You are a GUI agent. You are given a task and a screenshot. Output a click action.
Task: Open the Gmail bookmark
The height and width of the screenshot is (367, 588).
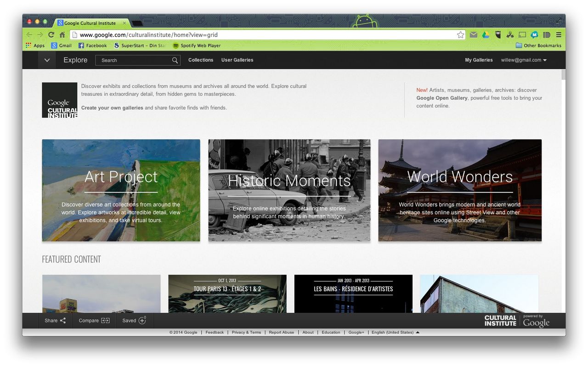pyautogui.click(x=62, y=45)
